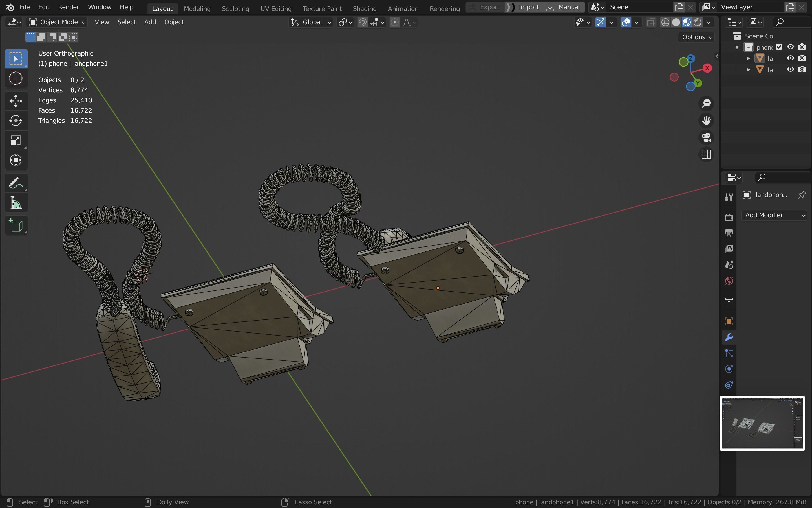
Task: Select the Measure tool
Action: pyautogui.click(x=16, y=203)
